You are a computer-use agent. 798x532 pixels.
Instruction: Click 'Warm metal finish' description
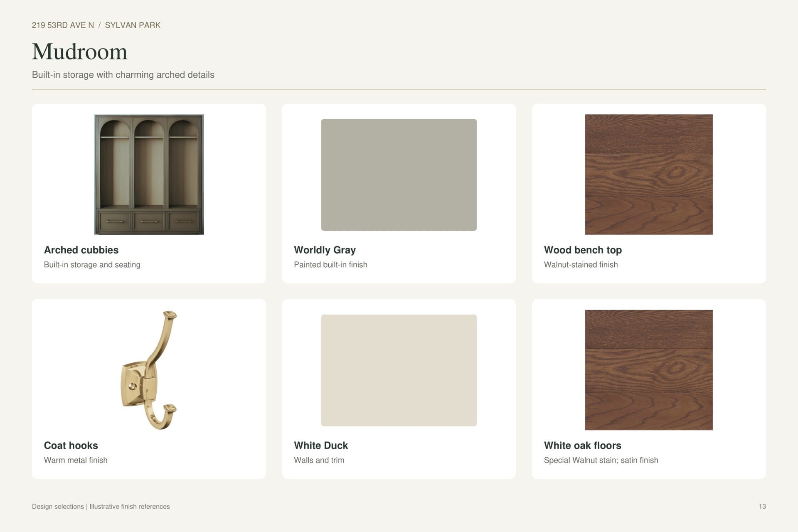(x=76, y=460)
